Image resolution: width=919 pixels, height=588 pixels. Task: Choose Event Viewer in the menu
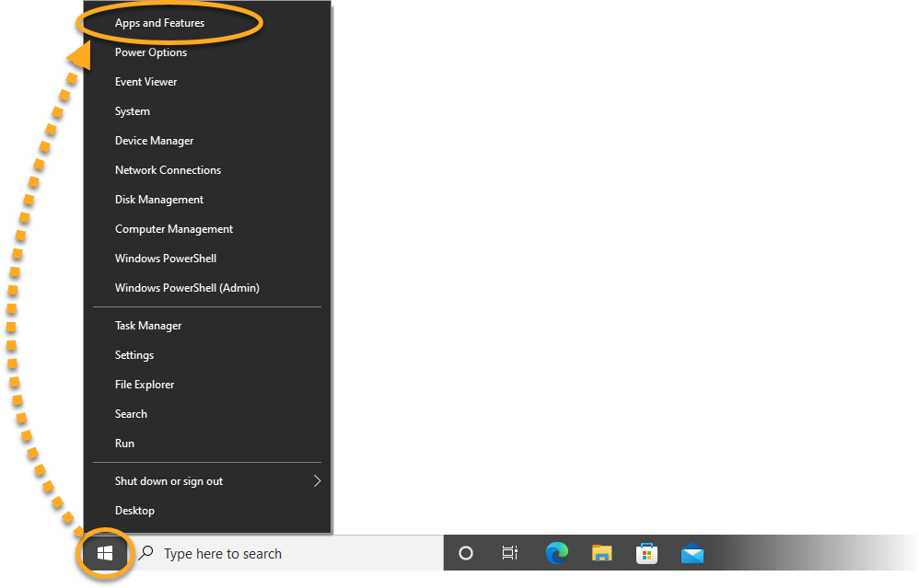click(x=145, y=82)
